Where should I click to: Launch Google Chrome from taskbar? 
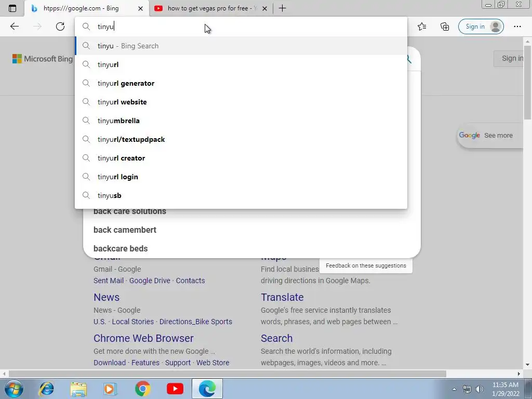tap(142, 389)
